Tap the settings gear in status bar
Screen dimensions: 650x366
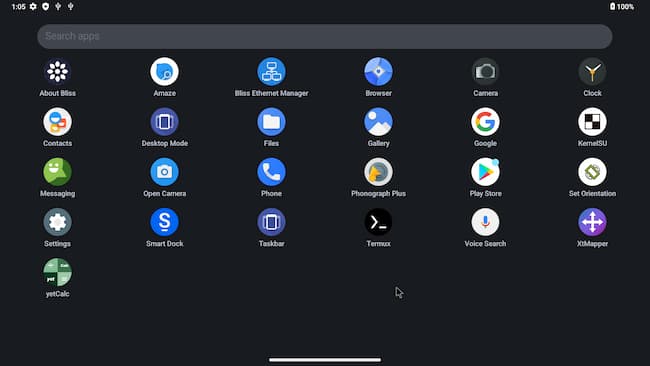33,7
